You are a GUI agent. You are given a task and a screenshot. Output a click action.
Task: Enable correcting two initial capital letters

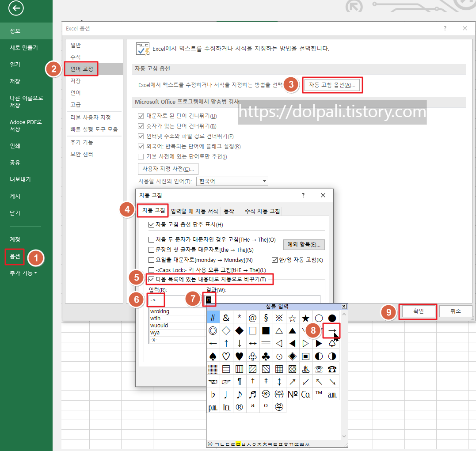coord(150,239)
